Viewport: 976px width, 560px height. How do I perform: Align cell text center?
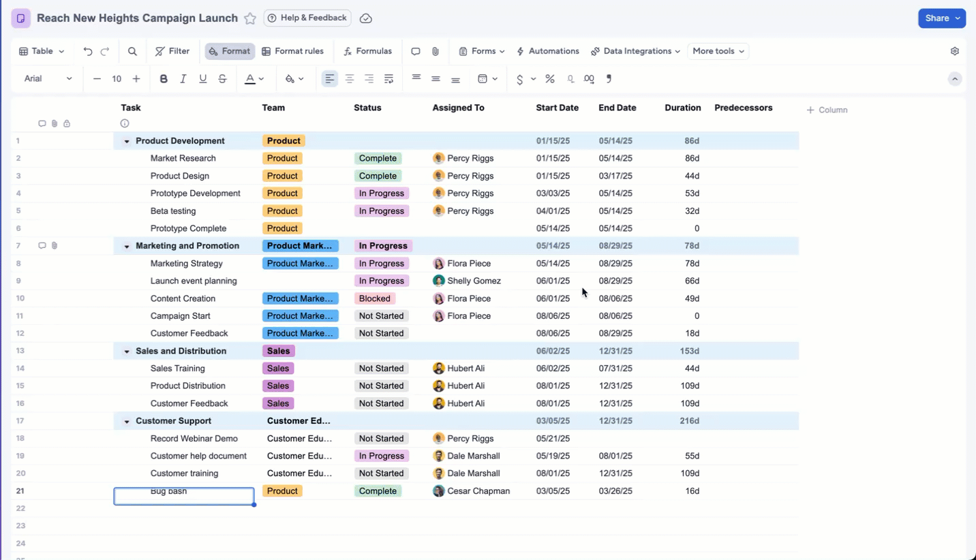350,79
